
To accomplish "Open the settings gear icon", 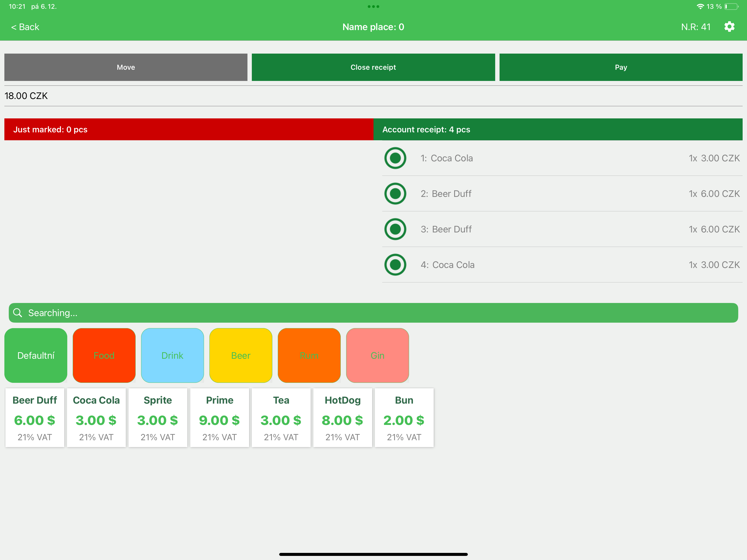I will [729, 27].
